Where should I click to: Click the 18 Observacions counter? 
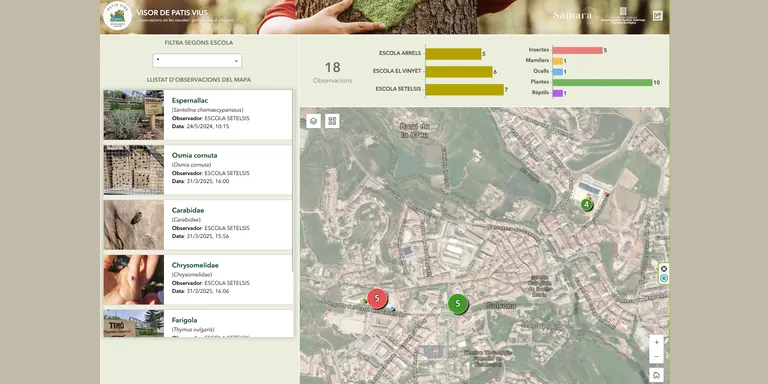(x=333, y=72)
